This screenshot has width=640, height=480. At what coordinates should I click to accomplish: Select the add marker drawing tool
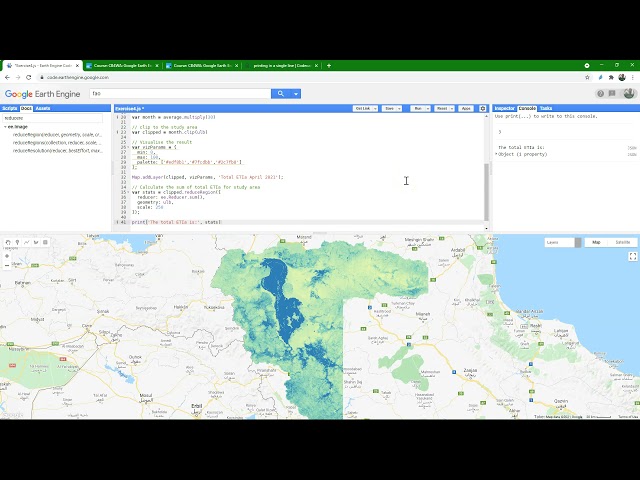[17, 242]
